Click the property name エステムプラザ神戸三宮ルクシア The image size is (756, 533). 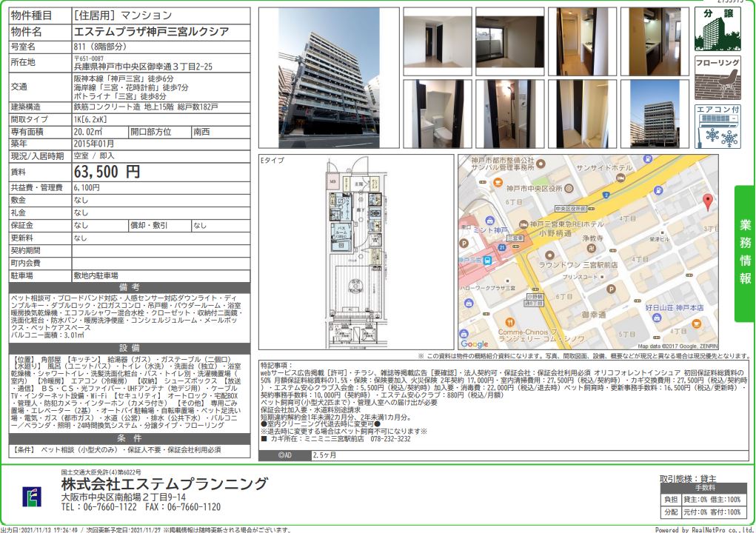pos(151,32)
